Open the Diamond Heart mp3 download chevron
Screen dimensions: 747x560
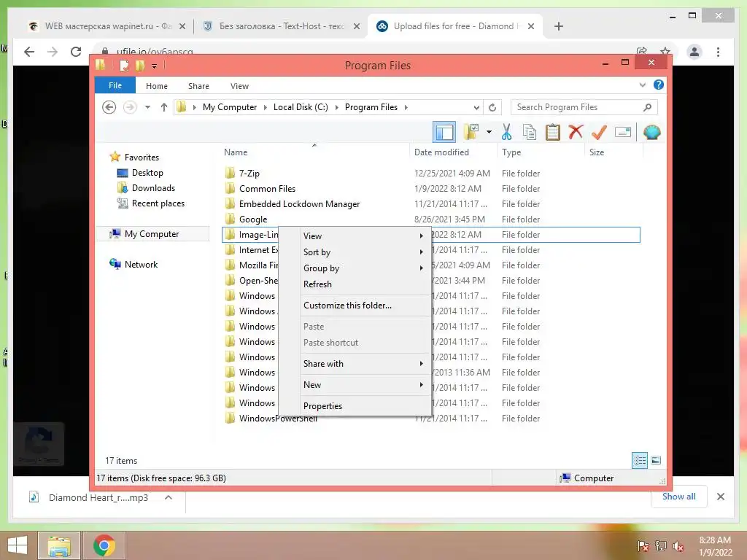pyautogui.click(x=169, y=497)
